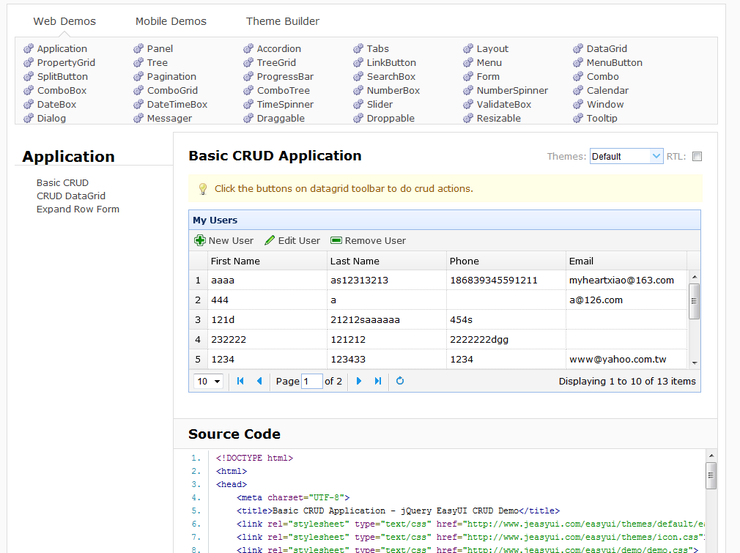This screenshot has width=740, height=553.
Task: Enable the RTL checkbox
Action: point(697,156)
